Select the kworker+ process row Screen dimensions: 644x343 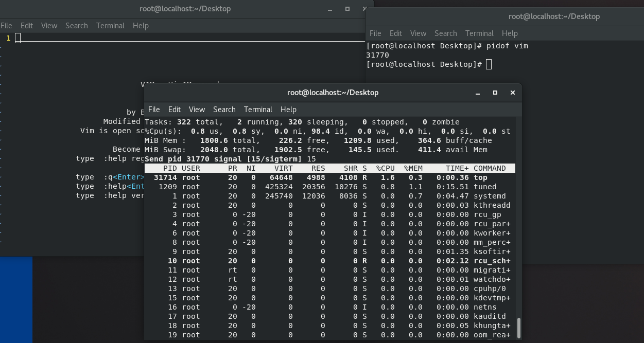(x=330, y=233)
